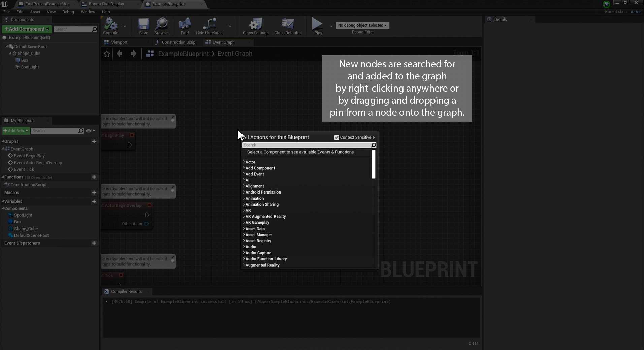Add a new macro with plus icon

coord(94,193)
